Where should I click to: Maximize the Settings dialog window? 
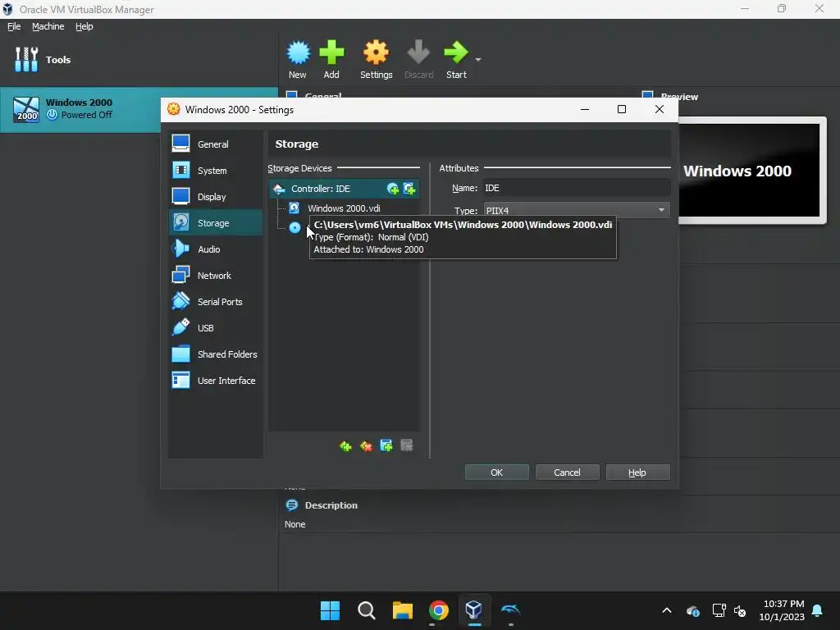[622, 109]
